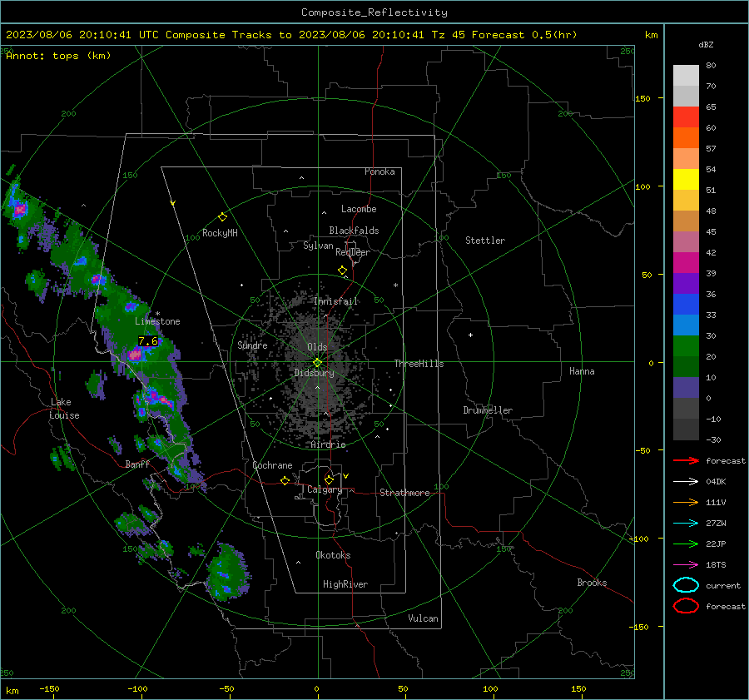Click yellow diamond at radar center
The width and height of the screenshot is (749, 700).
pyautogui.click(x=317, y=363)
